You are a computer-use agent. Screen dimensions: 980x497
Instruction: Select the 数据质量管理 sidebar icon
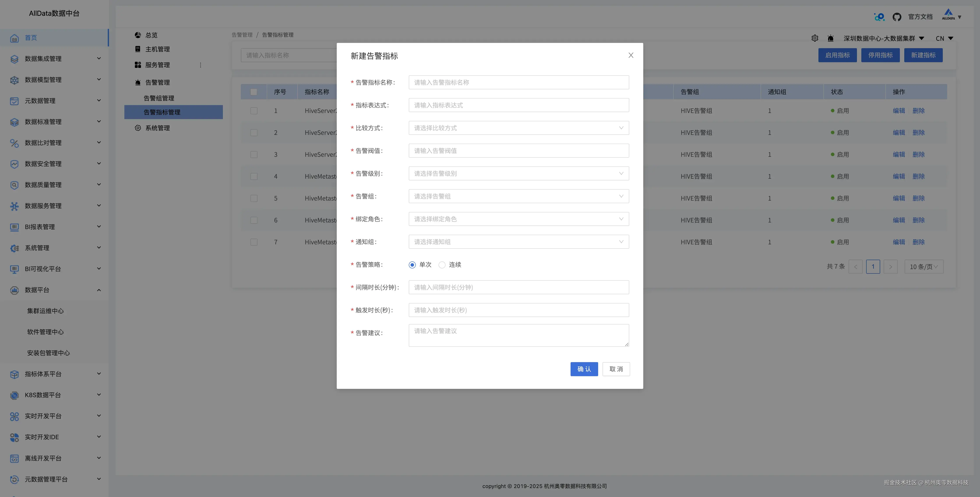pyautogui.click(x=14, y=185)
